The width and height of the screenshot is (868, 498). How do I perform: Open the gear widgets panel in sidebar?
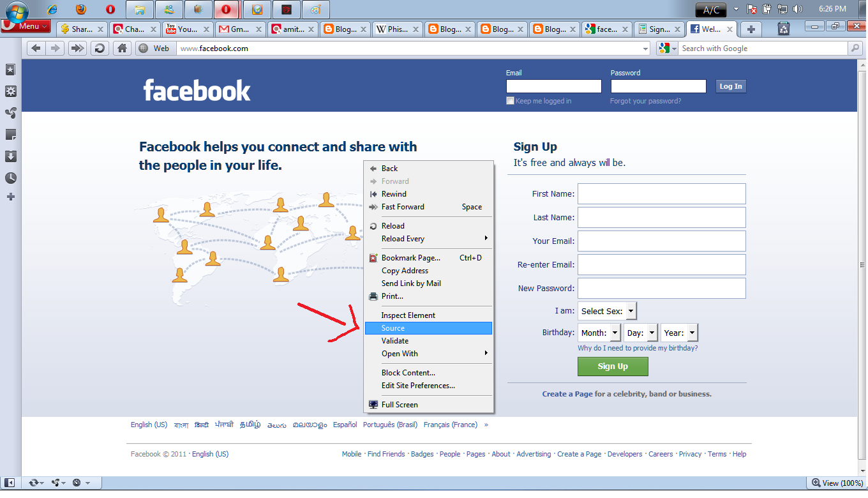(10, 91)
